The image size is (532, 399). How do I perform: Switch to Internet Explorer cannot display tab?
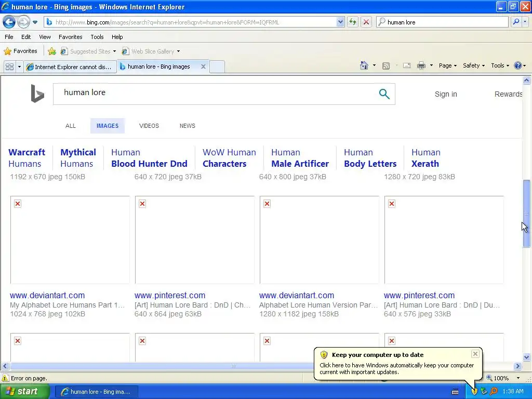pyautogui.click(x=70, y=66)
